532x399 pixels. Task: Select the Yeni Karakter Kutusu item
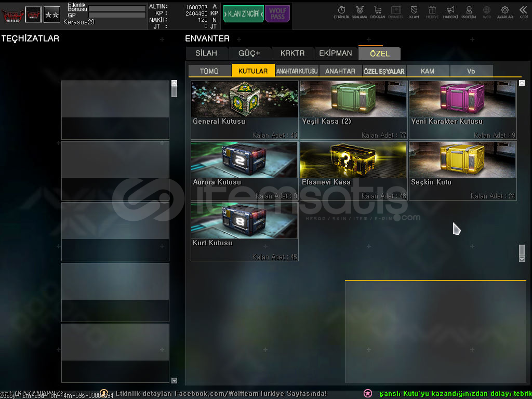(462, 110)
